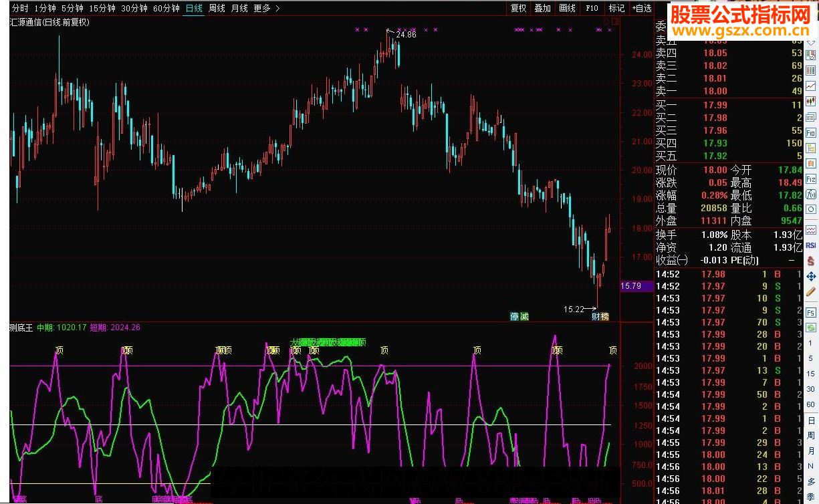Select the 5-minute period in sidebar
Screen dimensions: 819x504
pos(811,359)
